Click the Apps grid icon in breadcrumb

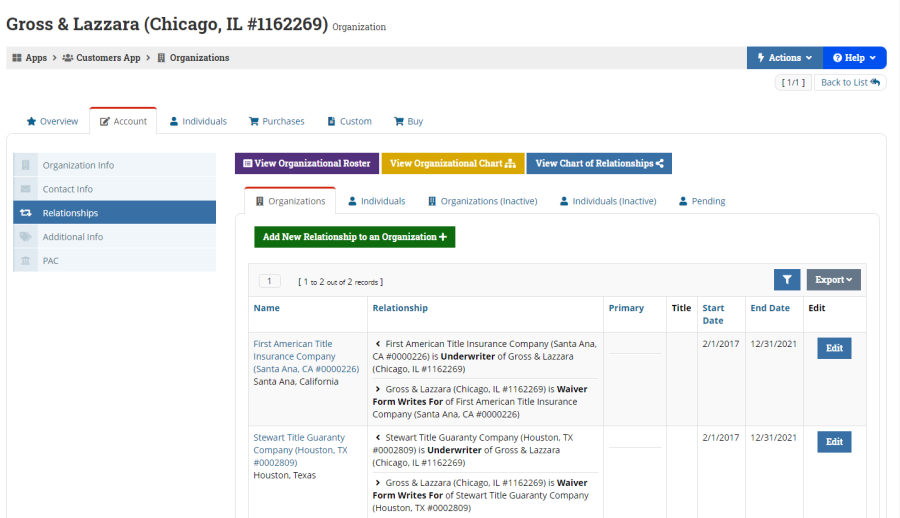click(17, 58)
